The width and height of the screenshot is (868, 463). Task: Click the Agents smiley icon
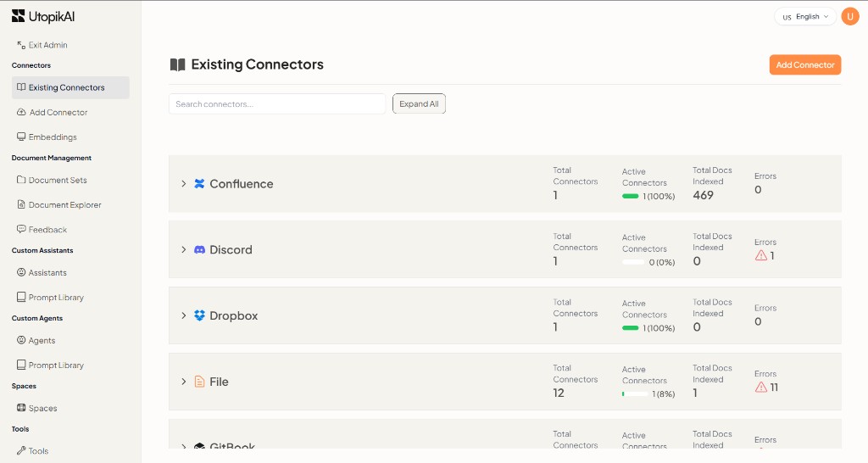coord(21,340)
